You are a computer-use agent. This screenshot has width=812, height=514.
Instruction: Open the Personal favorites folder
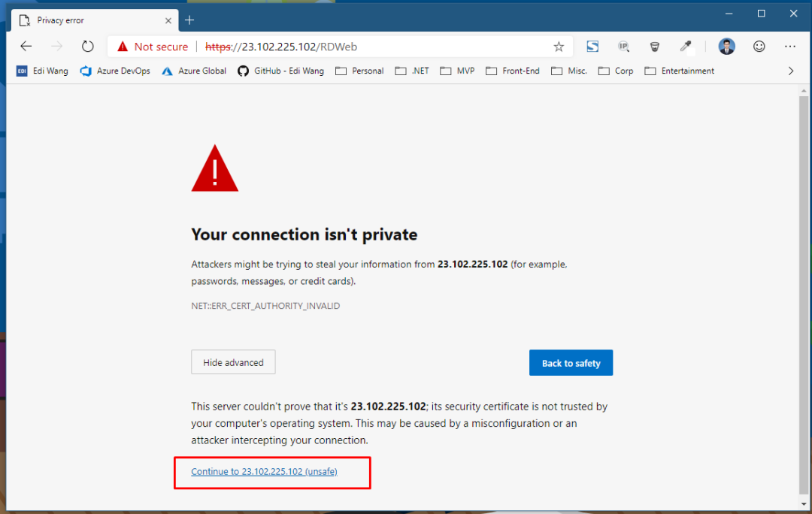(359, 71)
